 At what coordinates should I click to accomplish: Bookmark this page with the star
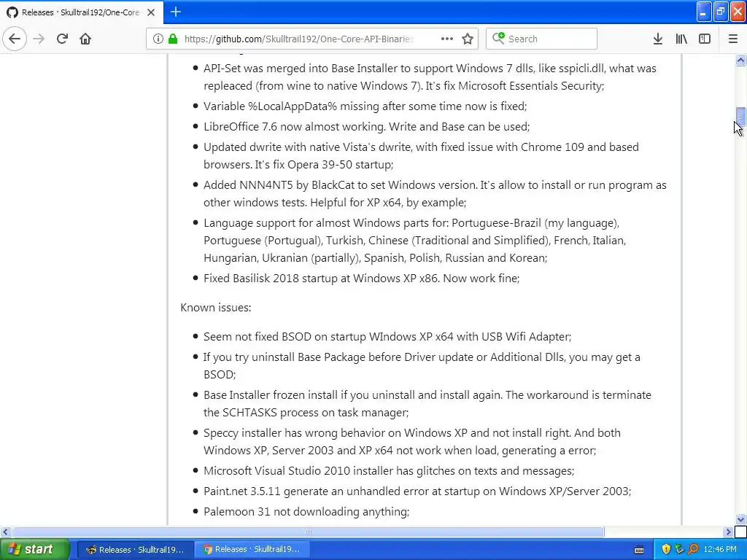click(x=468, y=39)
